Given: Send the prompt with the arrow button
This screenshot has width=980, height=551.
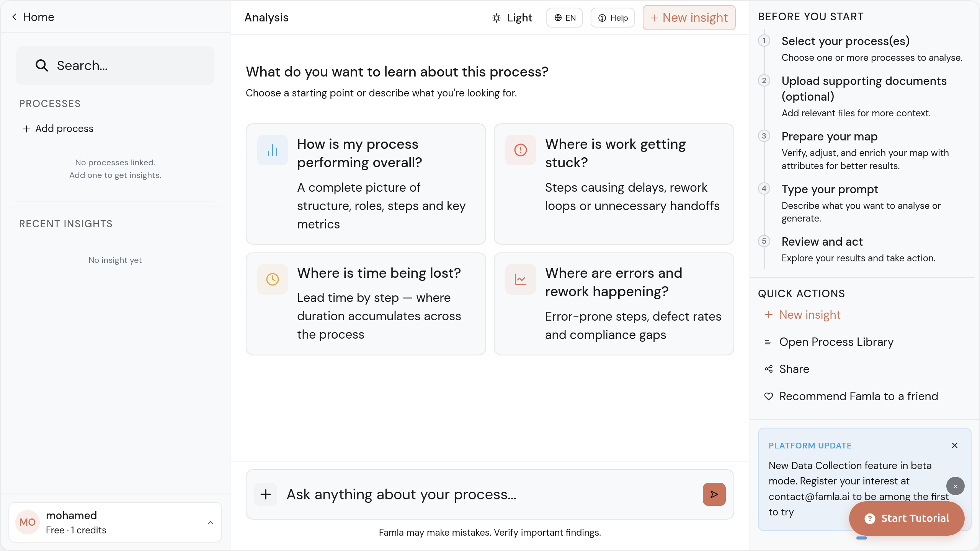Looking at the screenshot, I should point(714,494).
